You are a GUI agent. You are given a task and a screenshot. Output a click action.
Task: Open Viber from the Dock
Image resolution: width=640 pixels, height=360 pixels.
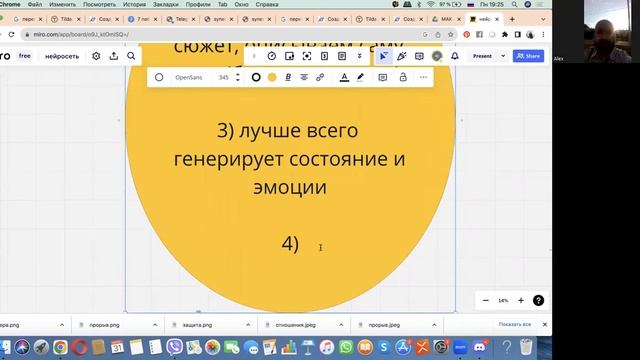point(174,347)
